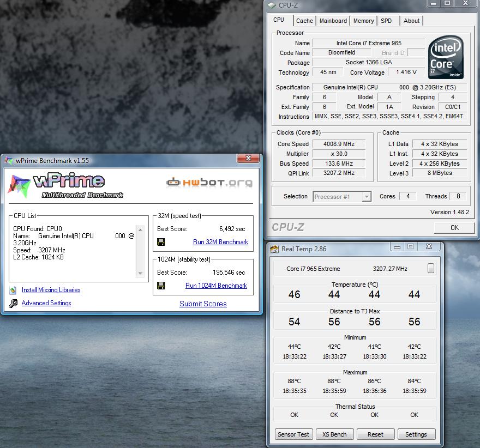Open Settings in Real Temp
This screenshot has height=448, width=480.
coord(416,434)
